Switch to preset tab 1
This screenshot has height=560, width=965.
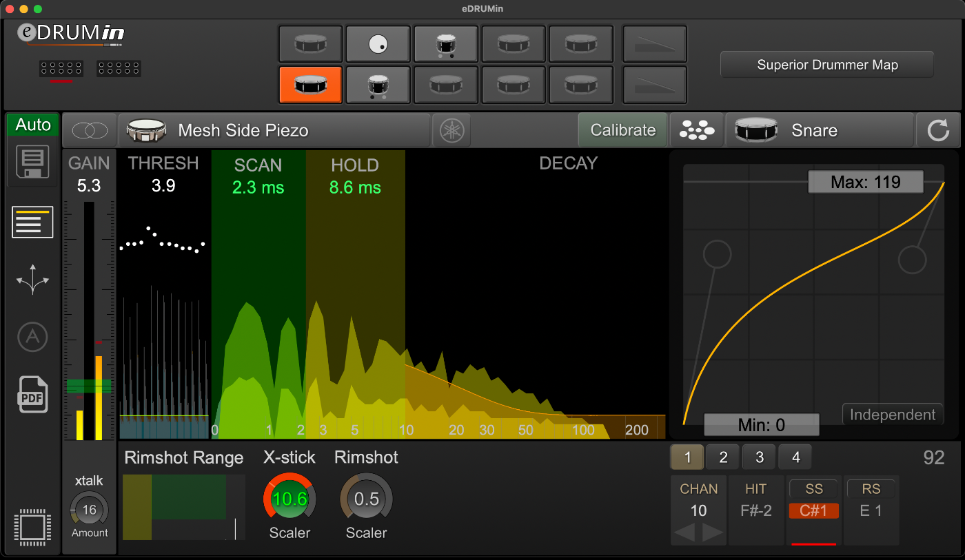coord(688,457)
